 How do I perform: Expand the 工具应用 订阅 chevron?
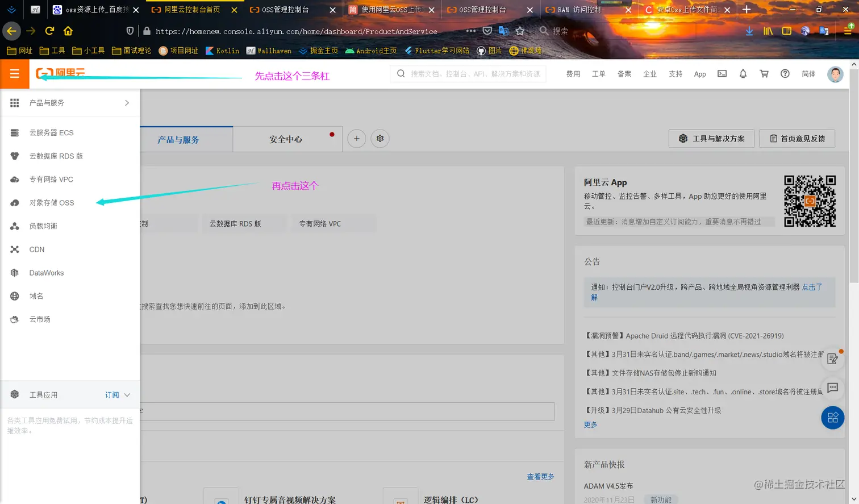tap(126, 394)
